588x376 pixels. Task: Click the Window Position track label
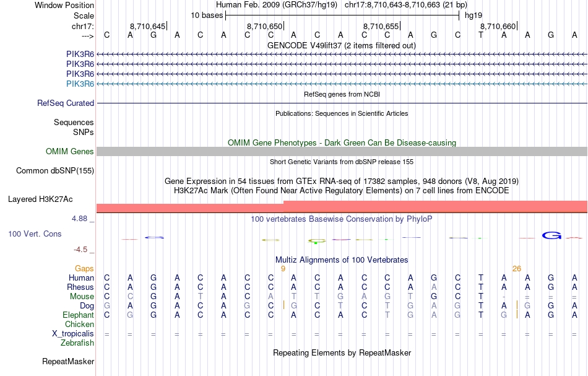coord(64,5)
